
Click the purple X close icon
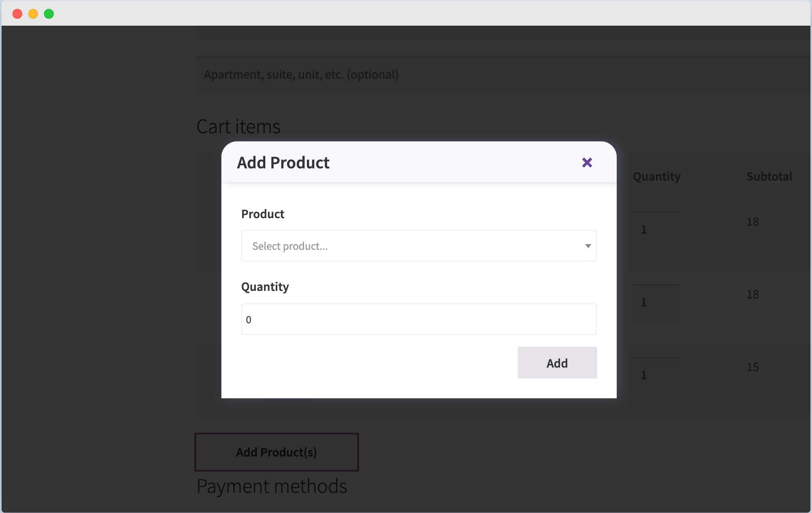coord(587,162)
